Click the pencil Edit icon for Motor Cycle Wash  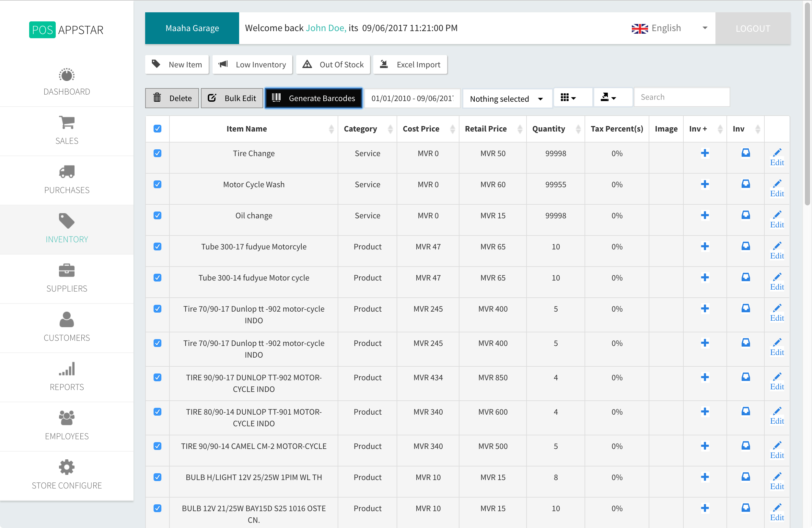pos(777,184)
